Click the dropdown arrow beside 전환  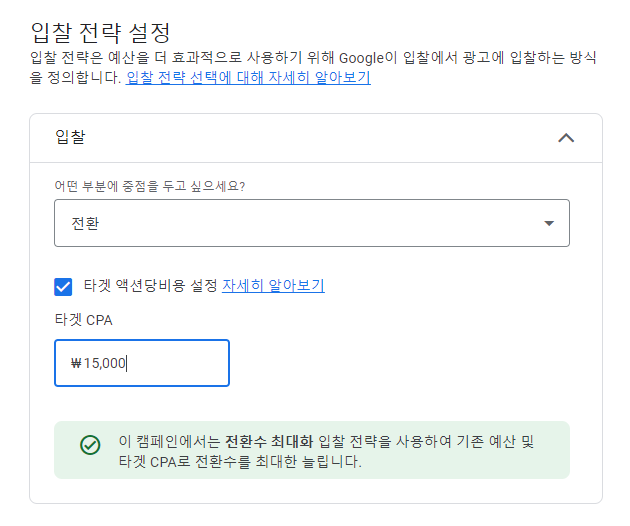pyautogui.click(x=549, y=223)
